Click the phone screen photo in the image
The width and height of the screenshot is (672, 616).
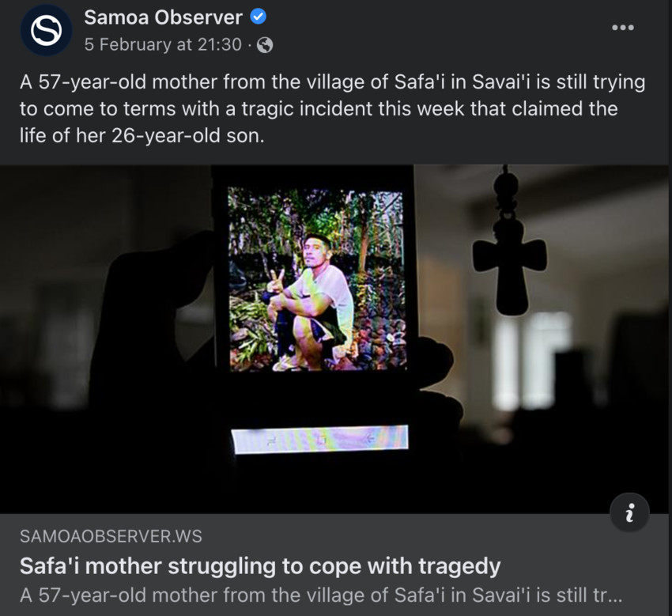[316, 278]
